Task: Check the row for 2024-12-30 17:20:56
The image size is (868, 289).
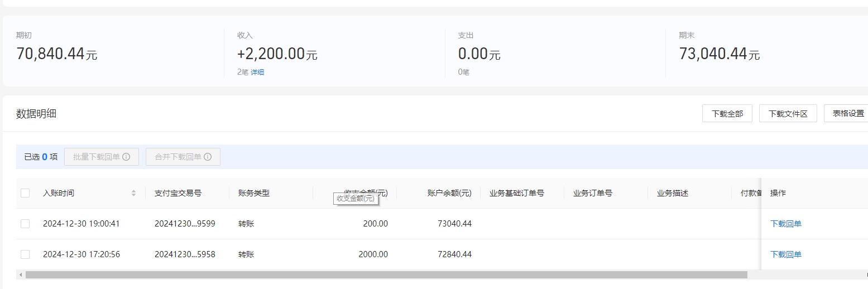Action: pos(25,254)
